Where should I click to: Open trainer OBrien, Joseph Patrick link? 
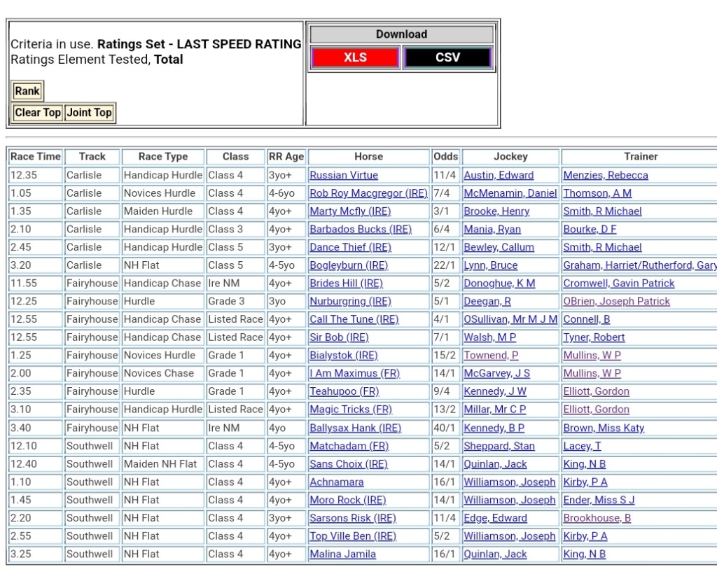point(617,302)
